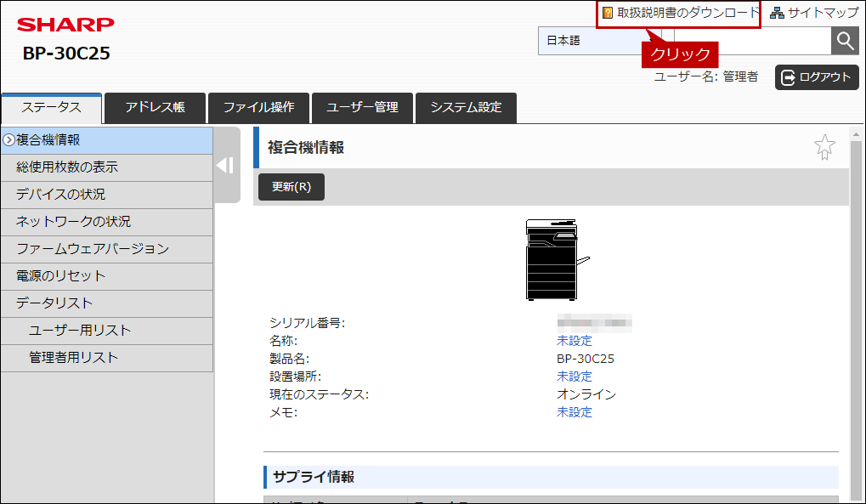Screen dimensions: 866x504
Task: Select ユーザー用リスト in the side menu
Action: 106,331
